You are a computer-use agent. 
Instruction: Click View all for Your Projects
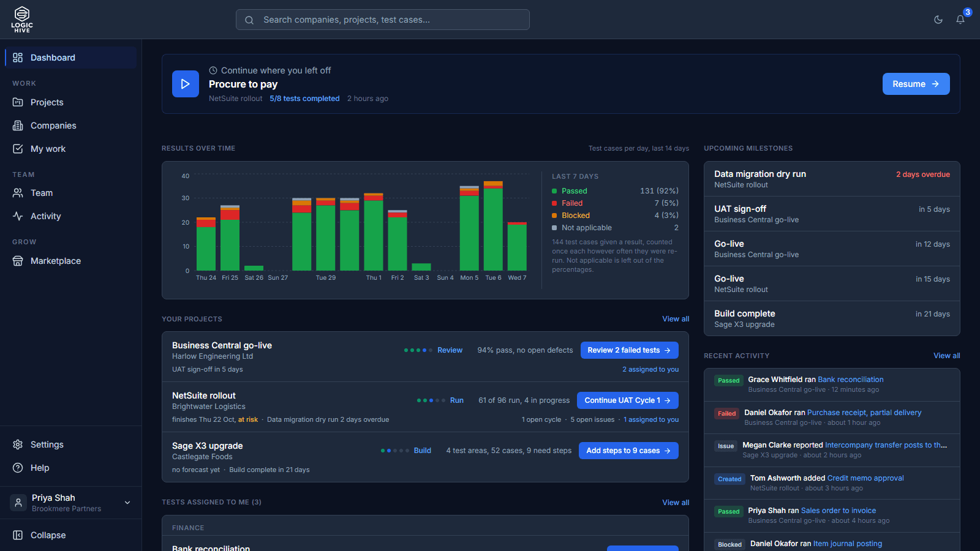[x=676, y=319]
